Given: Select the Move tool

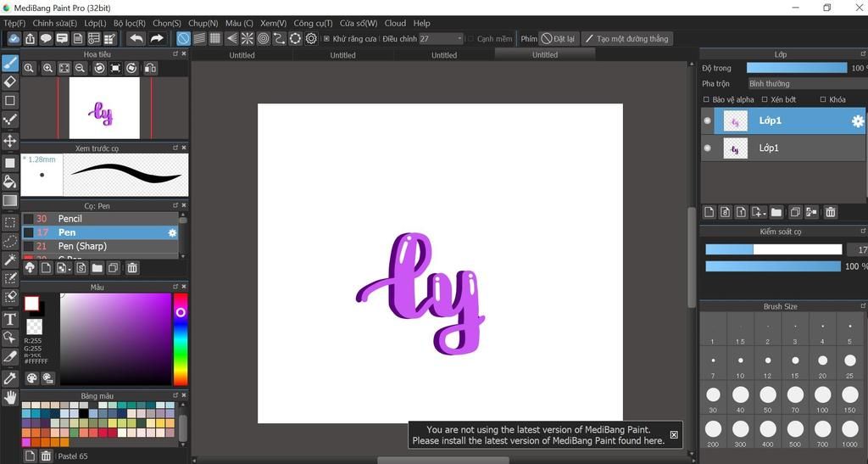Looking at the screenshot, I should pos(10,141).
